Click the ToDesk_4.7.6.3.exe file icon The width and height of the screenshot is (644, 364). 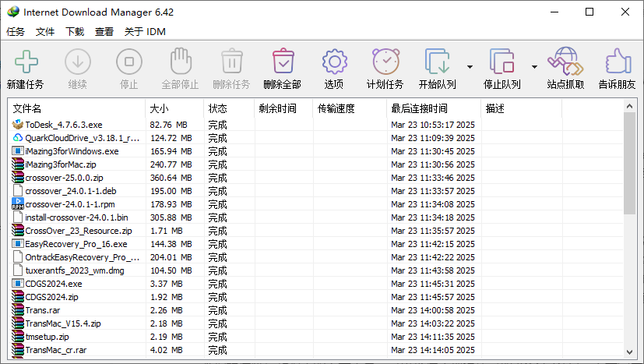point(18,124)
